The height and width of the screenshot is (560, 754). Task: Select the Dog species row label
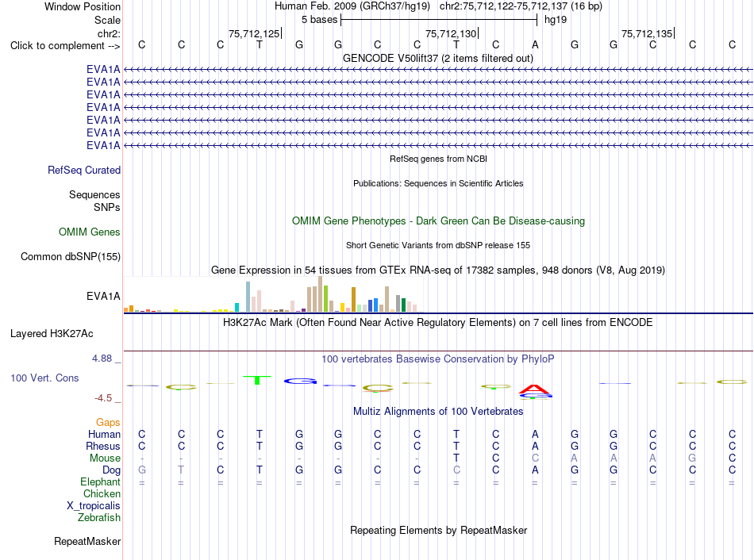(111, 470)
